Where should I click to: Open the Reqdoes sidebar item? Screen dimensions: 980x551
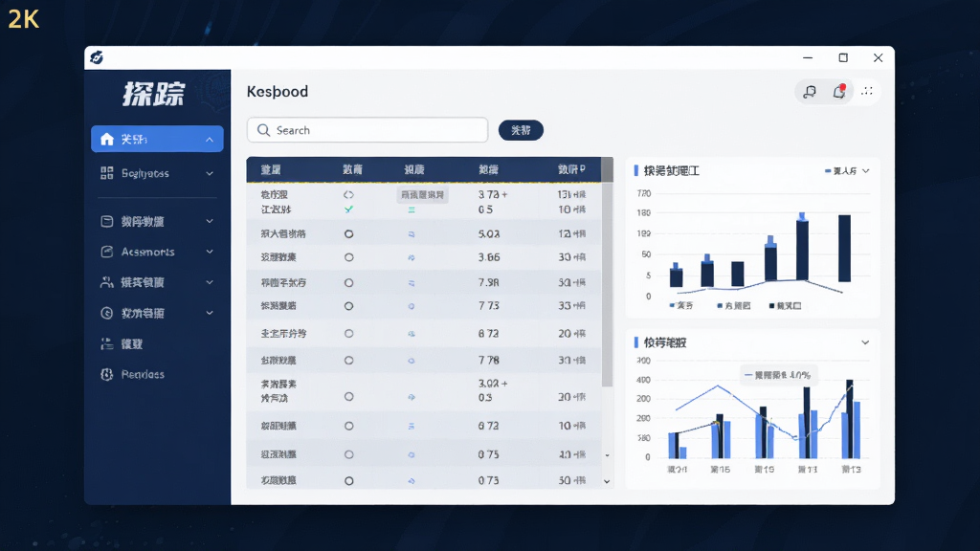[157, 375]
